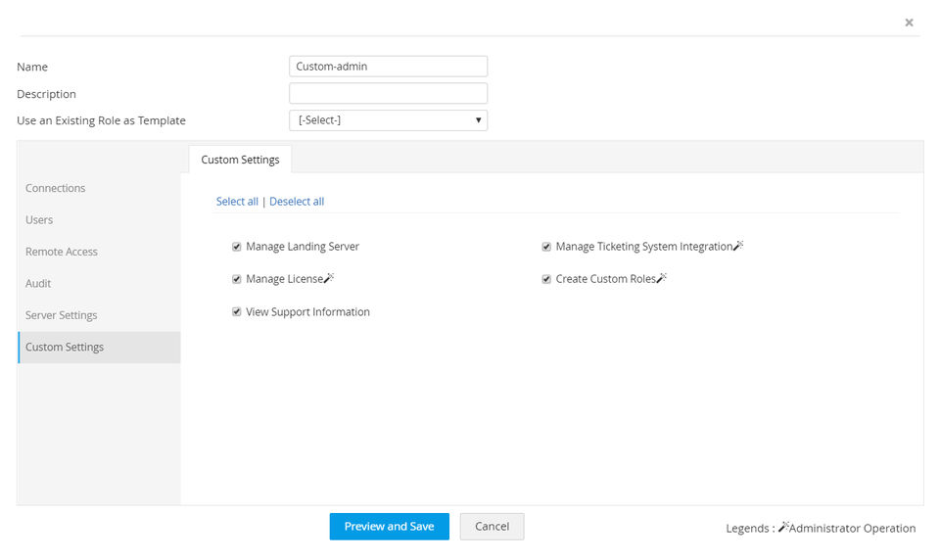Screen dimensions: 940x560
Task: Click the Description input field
Action: pyautogui.click(x=388, y=94)
